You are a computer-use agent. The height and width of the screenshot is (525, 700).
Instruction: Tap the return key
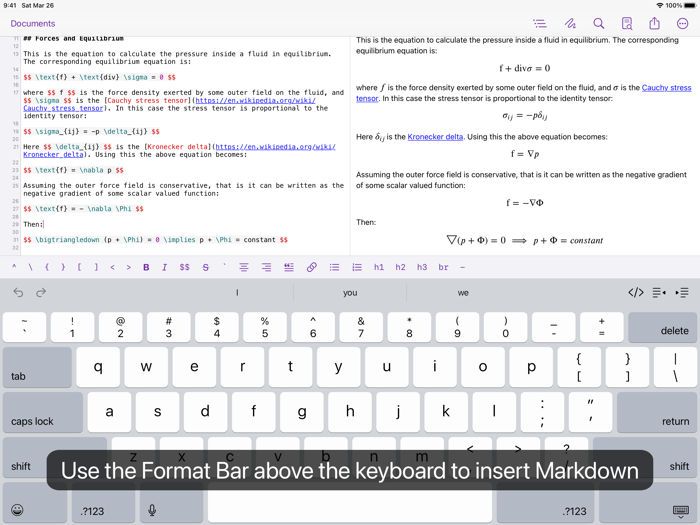(x=657, y=412)
